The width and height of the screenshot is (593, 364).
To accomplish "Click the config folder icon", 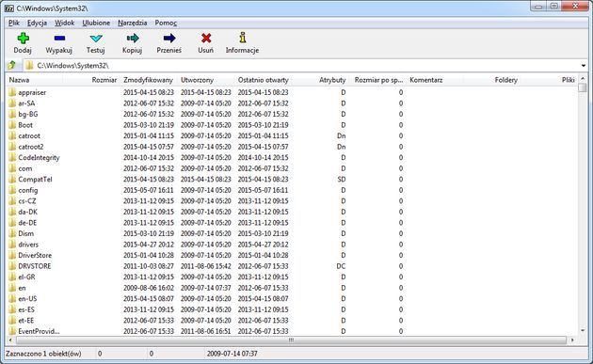I will tap(12, 190).
